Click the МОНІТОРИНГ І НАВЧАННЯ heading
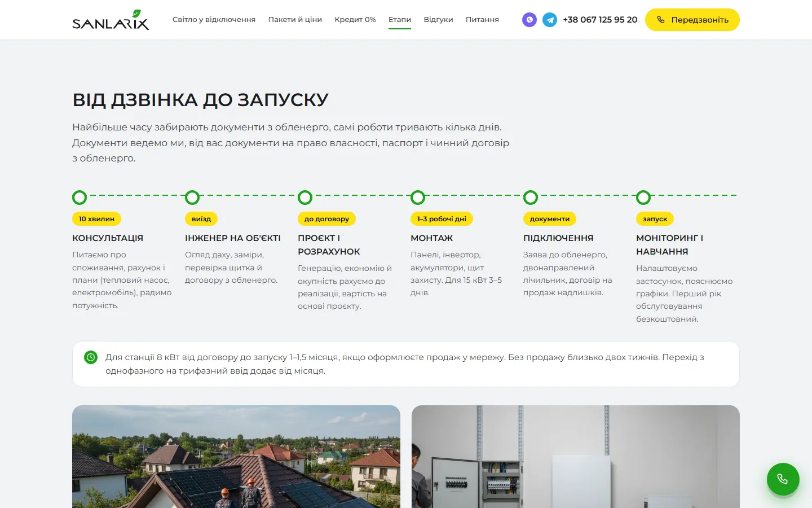Screen dimensions: 812x508 pyautogui.click(x=670, y=245)
